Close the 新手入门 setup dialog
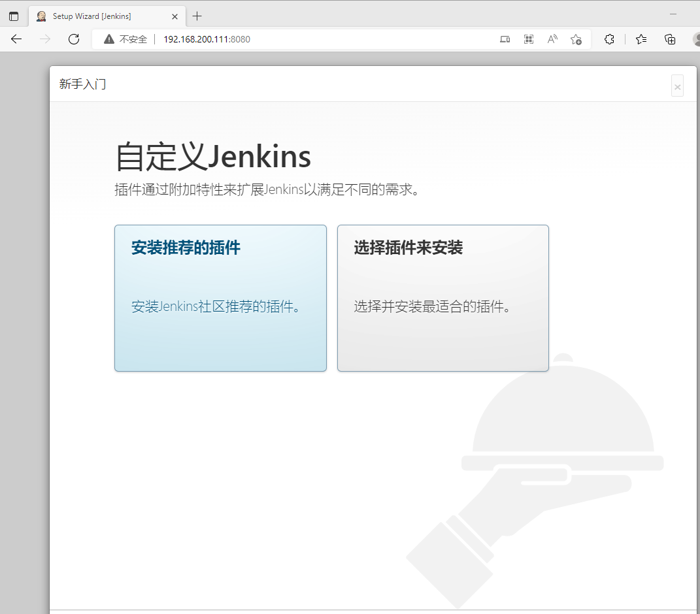The width and height of the screenshot is (700, 614). click(x=677, y=86)
